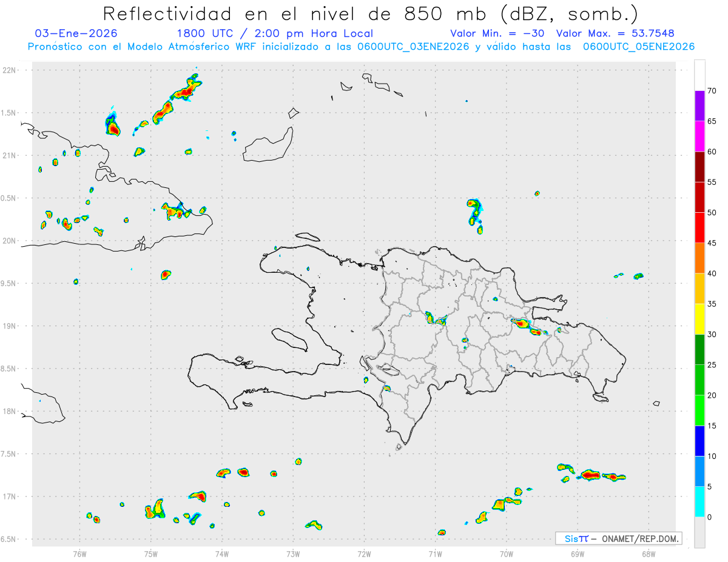The width and height of the screenshot is (728, 562).
Task: Click the magenta 60–65 dBZ colorbar segment
Action: click(x=699, y=136)
